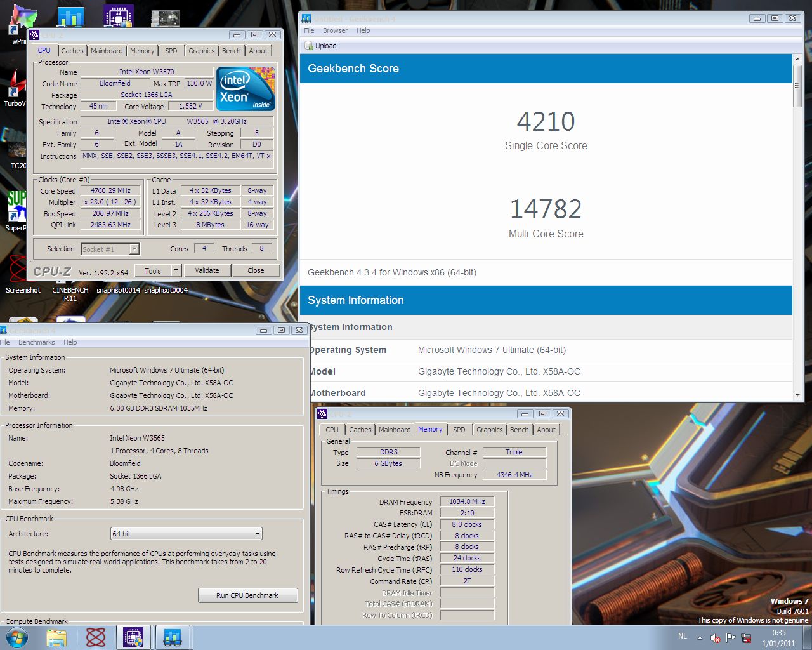Click the Geekbench results window title icon
This screenshot has width=812, height=650.
pos(306,18)
